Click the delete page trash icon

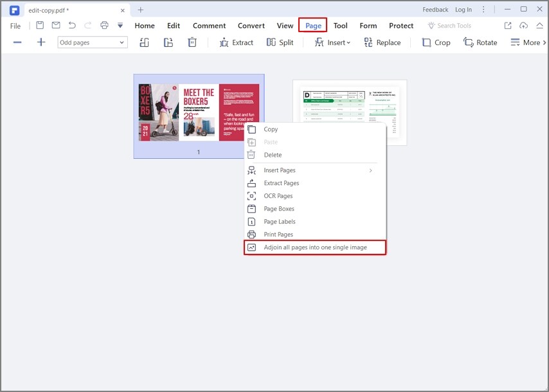[192, 42]
